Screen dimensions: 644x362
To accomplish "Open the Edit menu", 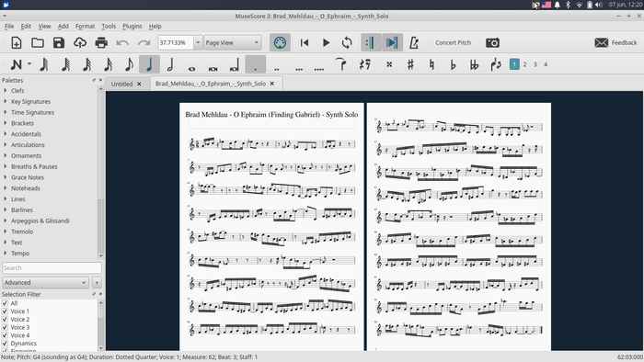I will click(x=26, y=27).
